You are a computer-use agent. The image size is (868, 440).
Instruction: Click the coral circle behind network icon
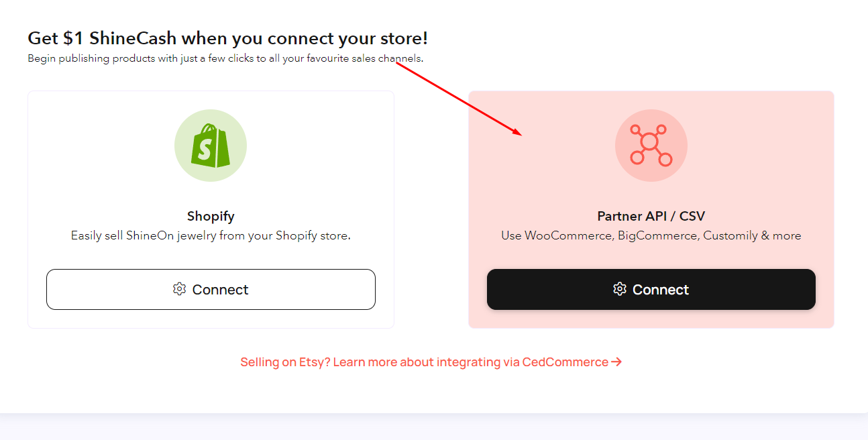(x=651, y=146)
